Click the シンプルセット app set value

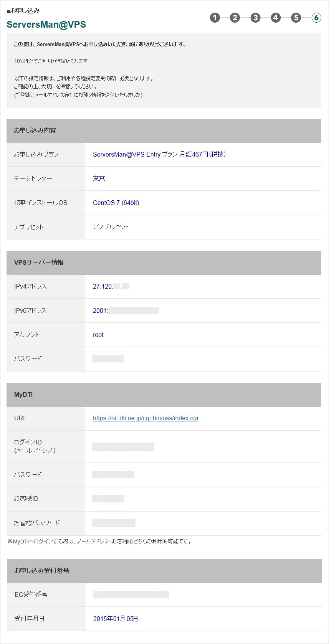(111, 227)
